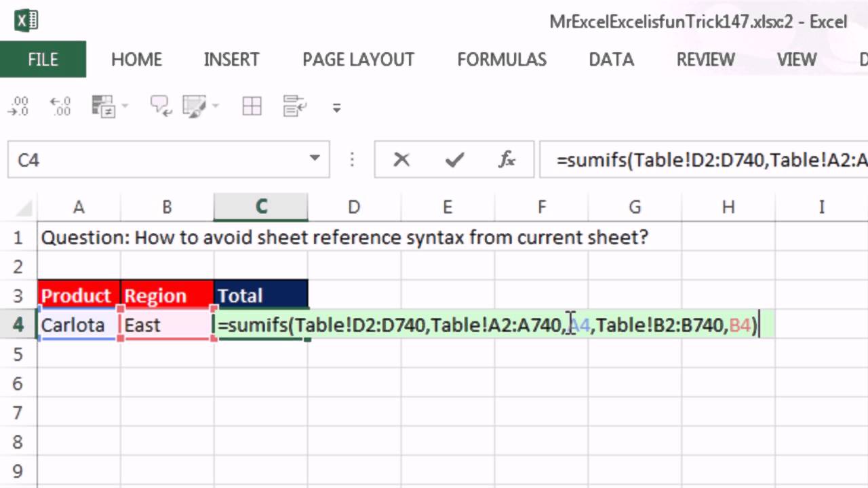Click the Increase Decimal icon
This screenshot has width=868, height=488.
[x=60, y=106]
